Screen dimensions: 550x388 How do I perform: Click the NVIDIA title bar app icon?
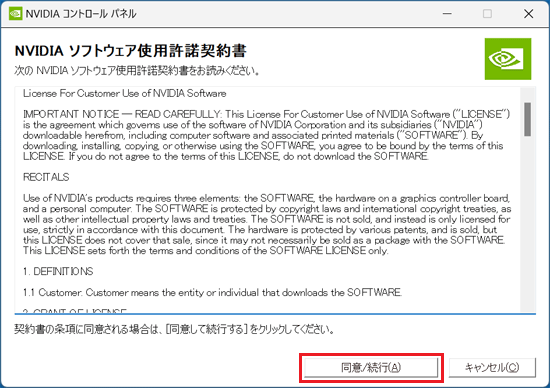15,14
